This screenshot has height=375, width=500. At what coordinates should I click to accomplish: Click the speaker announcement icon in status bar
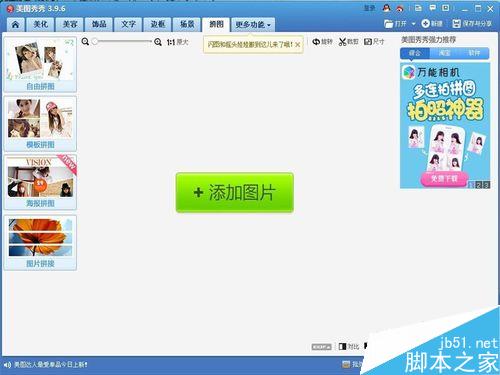[7, 365]
